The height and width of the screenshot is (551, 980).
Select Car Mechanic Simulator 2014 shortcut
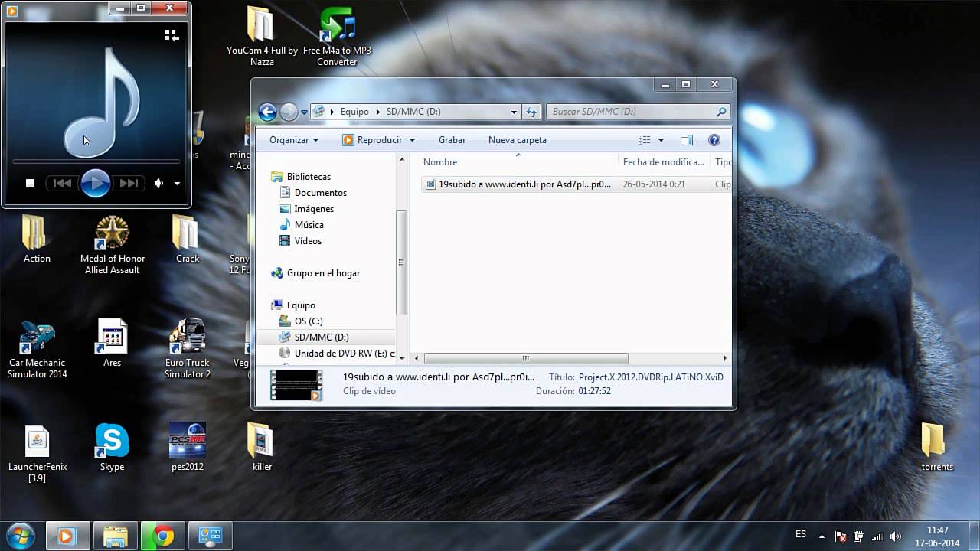38,349
